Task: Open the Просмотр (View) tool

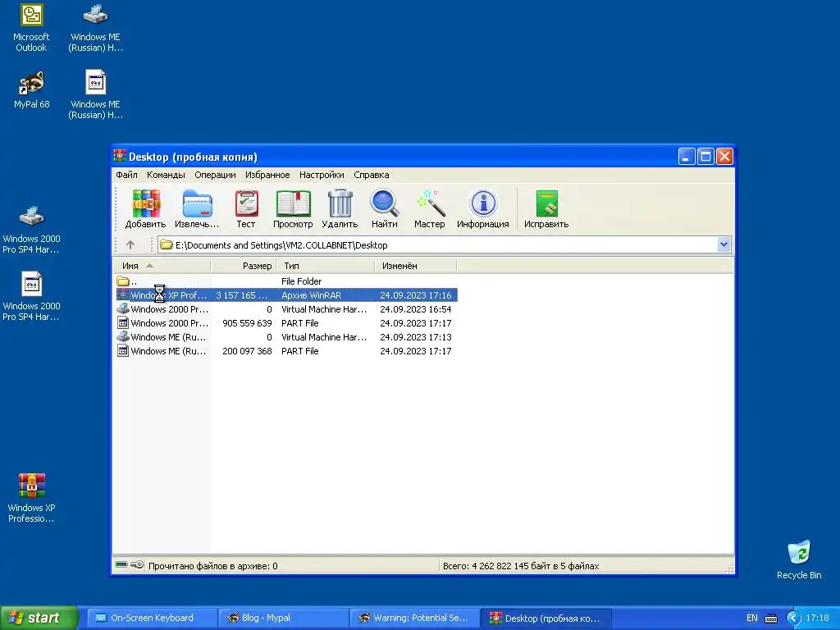Action: (x=293, y=209)
